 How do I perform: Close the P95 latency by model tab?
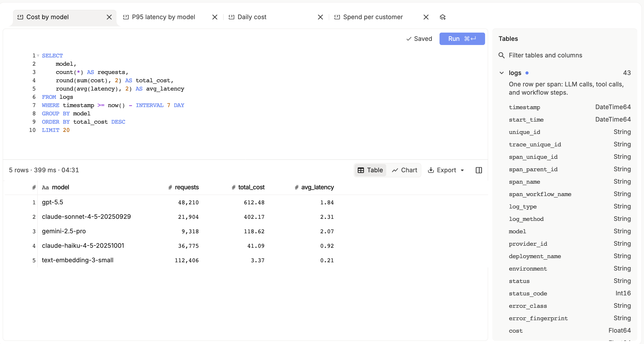click(215, 17)
